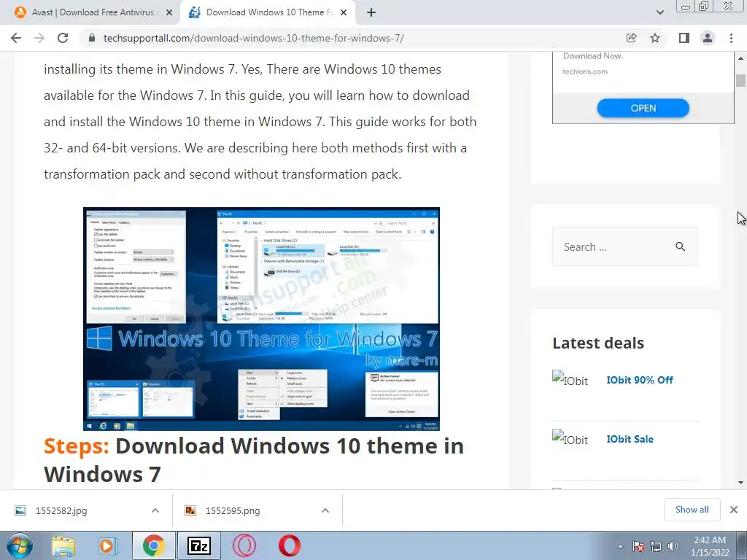
Task: Bookmark this page with the star
Action: [x=655, y=38]
